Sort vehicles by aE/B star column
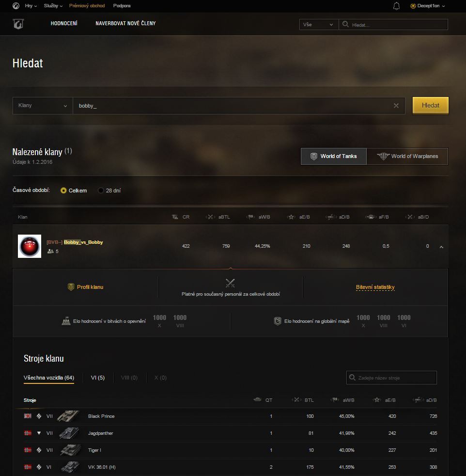 click(x=385, y=400)
